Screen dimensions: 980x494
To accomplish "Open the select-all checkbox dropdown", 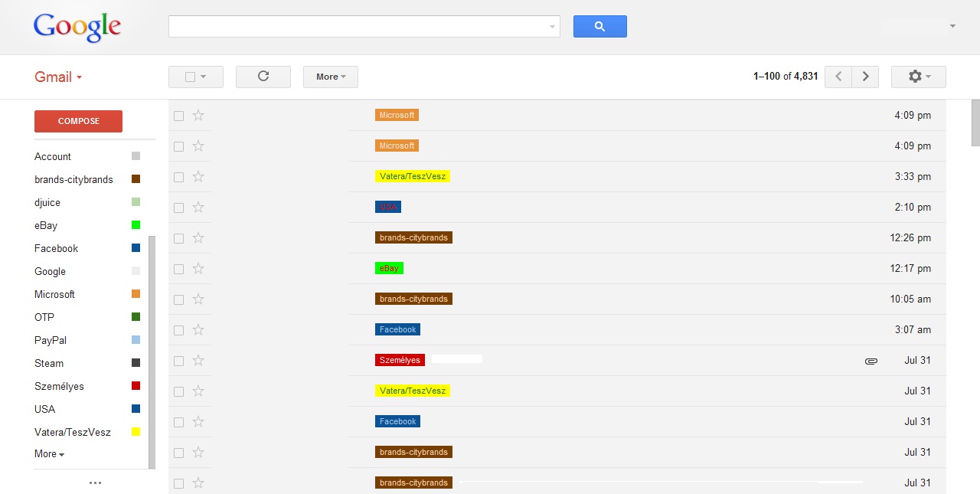I will point(196,77).
